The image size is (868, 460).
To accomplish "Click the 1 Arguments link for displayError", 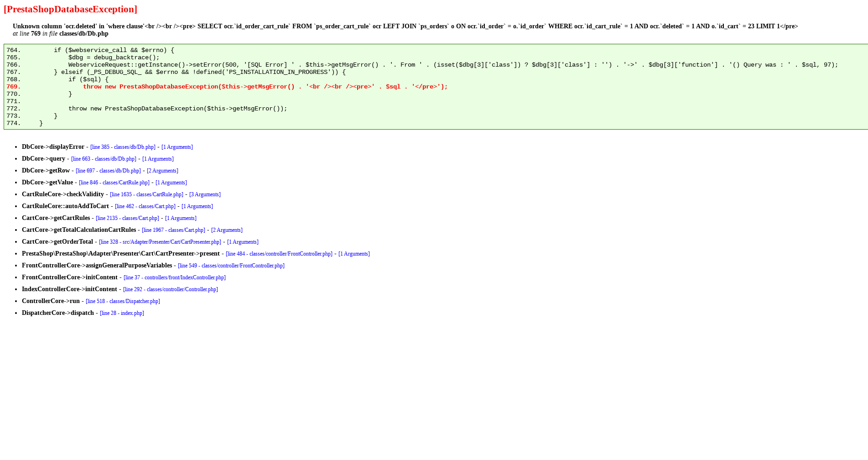I will pyautogui.click(x=177, y=147).
